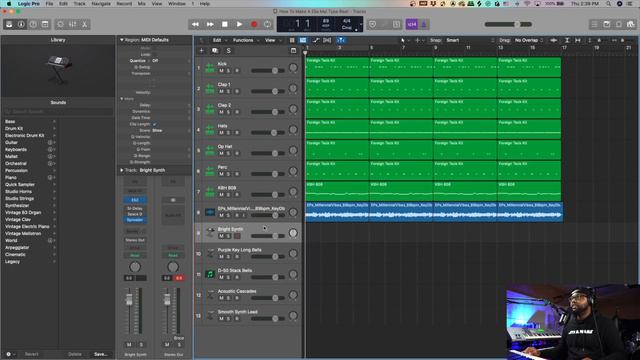Select first Foreign Tack Kit region on Kick track

(337, 67)
